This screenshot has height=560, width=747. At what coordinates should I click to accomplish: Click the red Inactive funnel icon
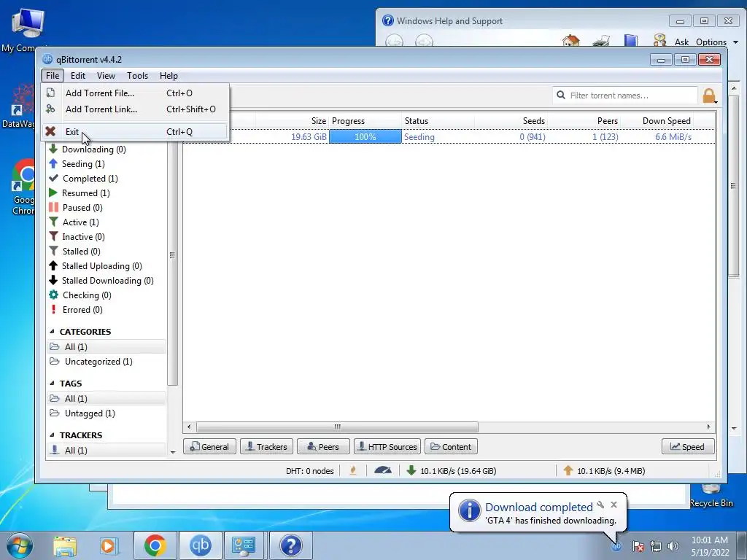tap(53, 237)
